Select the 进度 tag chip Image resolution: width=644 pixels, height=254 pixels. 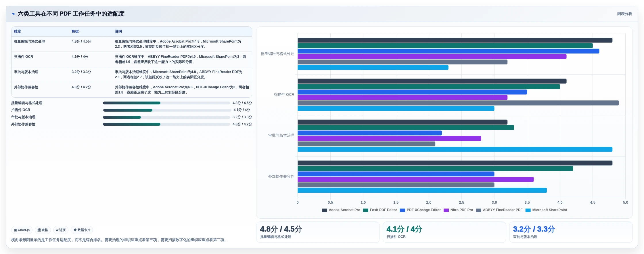pos(61,230)
